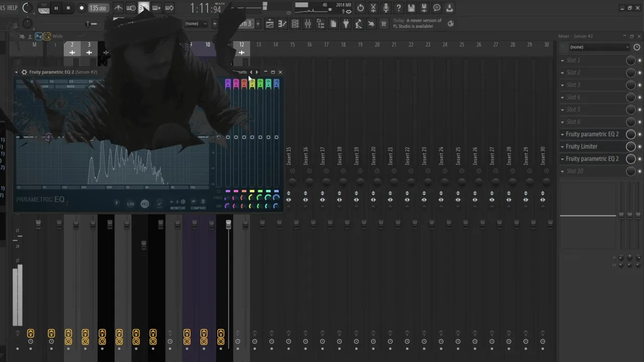The width and height of the screenshot is (644, 362).
Task: Toggle the Fruity Limiter enable switch
Action: 639,147
